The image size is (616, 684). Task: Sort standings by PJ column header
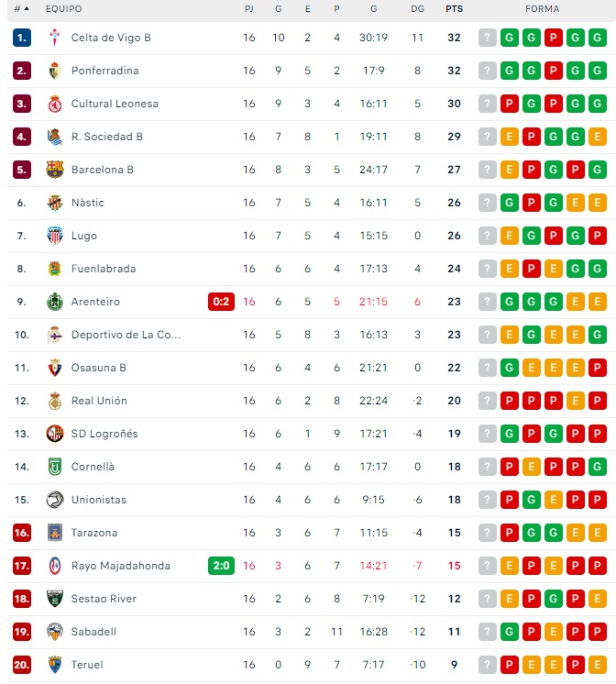249,9
